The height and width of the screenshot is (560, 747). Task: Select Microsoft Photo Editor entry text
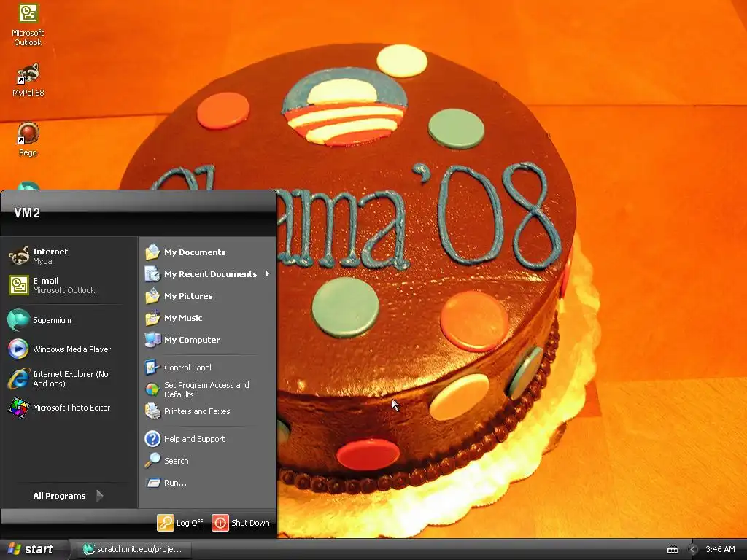pyautogui.click(x=71, y=408)
